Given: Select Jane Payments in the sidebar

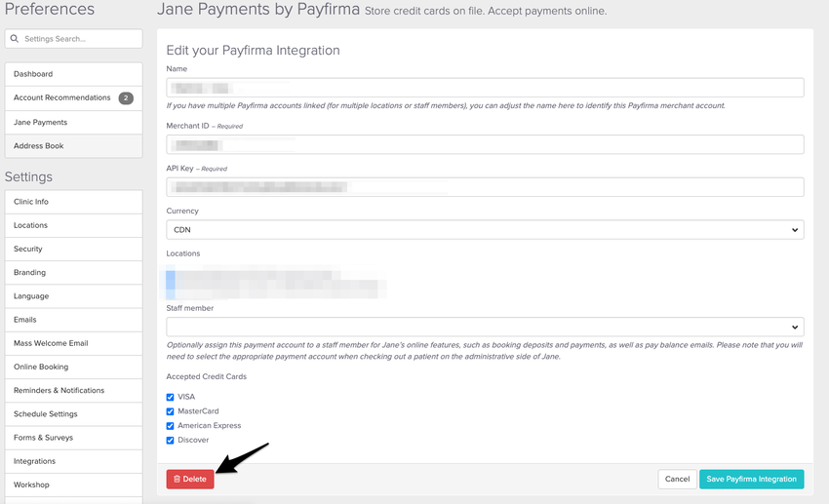Looking at the screenshot, I should pyautogui.click(x=73, y=122).
